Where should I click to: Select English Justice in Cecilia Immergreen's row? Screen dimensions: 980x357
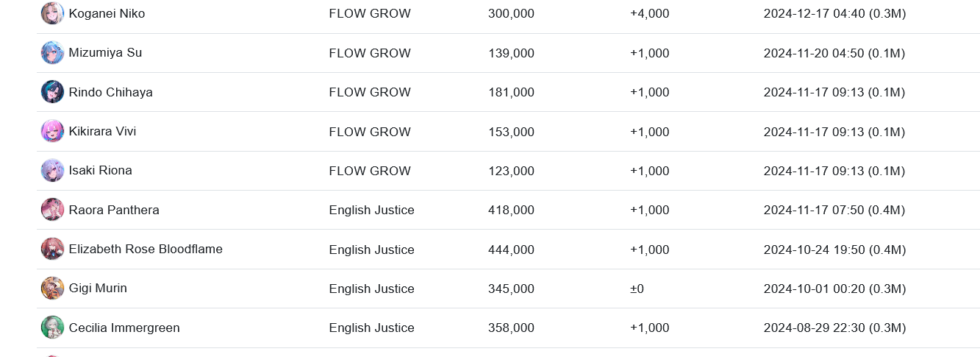tap(371, 328)
